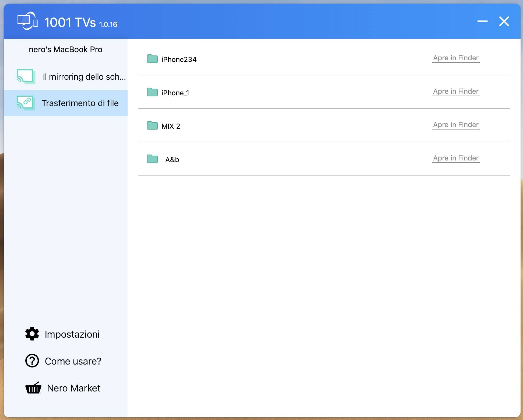Click the 1001 TVs title text

(70, 22)
